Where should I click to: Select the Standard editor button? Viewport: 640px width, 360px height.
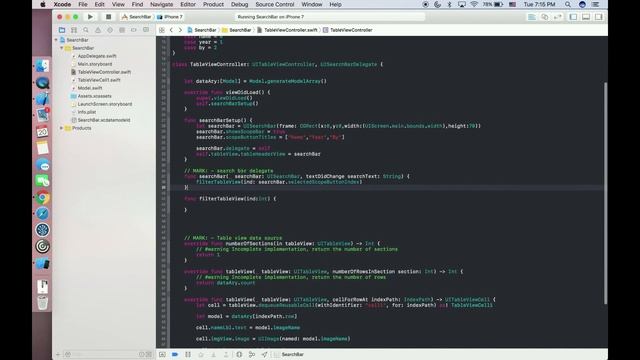[x=532, y=17]
